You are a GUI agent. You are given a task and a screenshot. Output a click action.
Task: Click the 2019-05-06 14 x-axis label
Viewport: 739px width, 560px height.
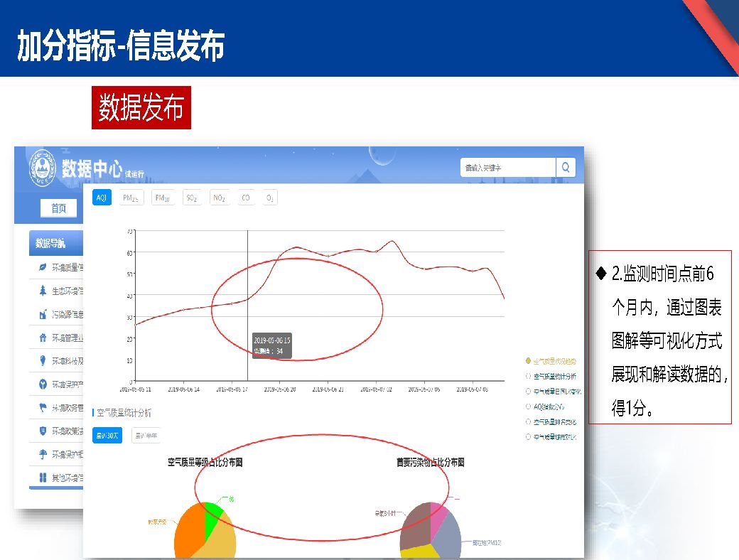coord(184,389)
